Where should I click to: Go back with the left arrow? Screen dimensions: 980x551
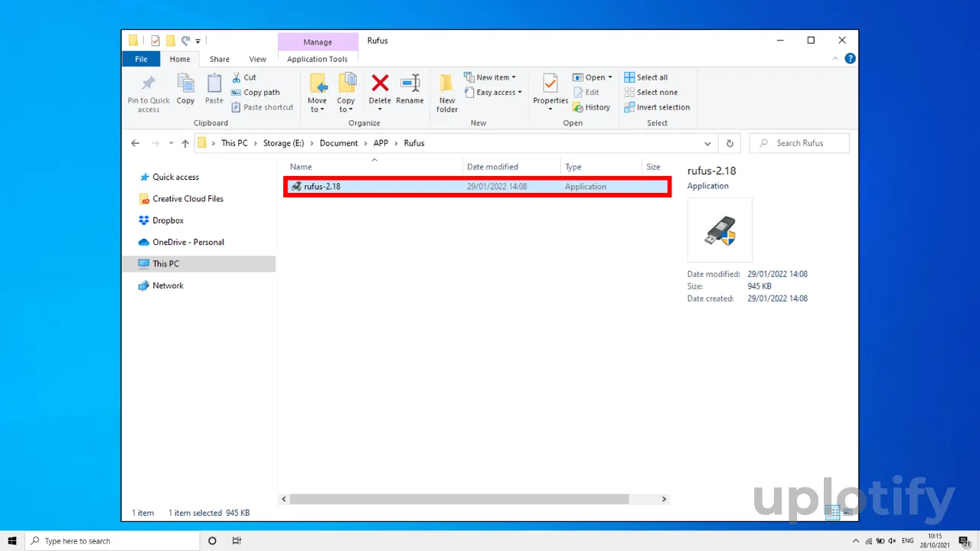[x=136, y=143]
